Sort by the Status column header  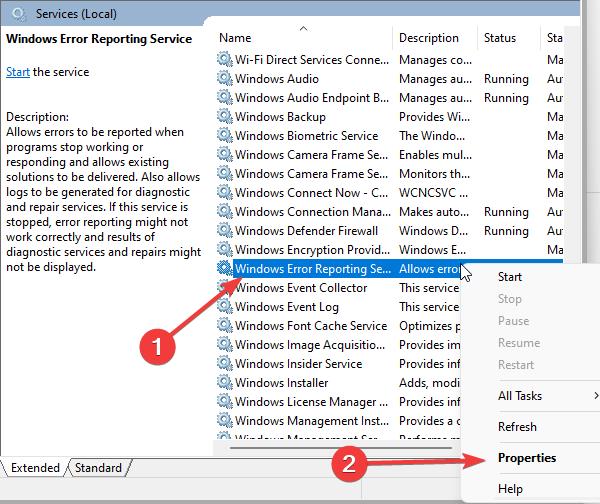500,38
